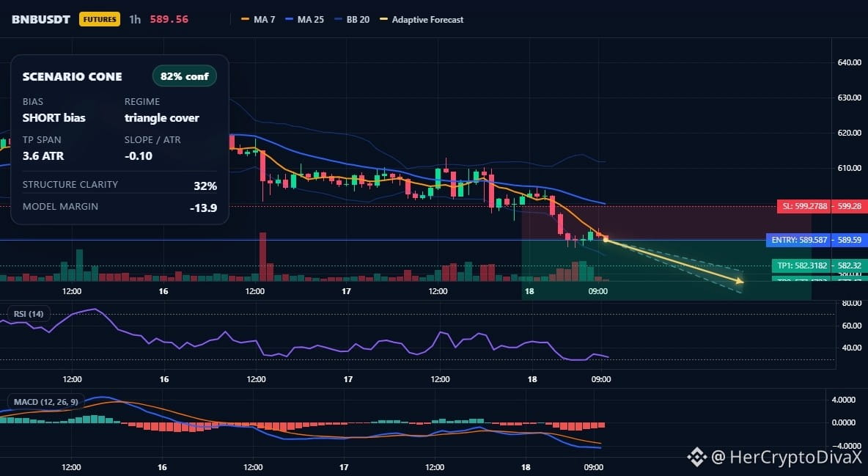Click the 640.00 price axis label

click(x=850, y=62)
